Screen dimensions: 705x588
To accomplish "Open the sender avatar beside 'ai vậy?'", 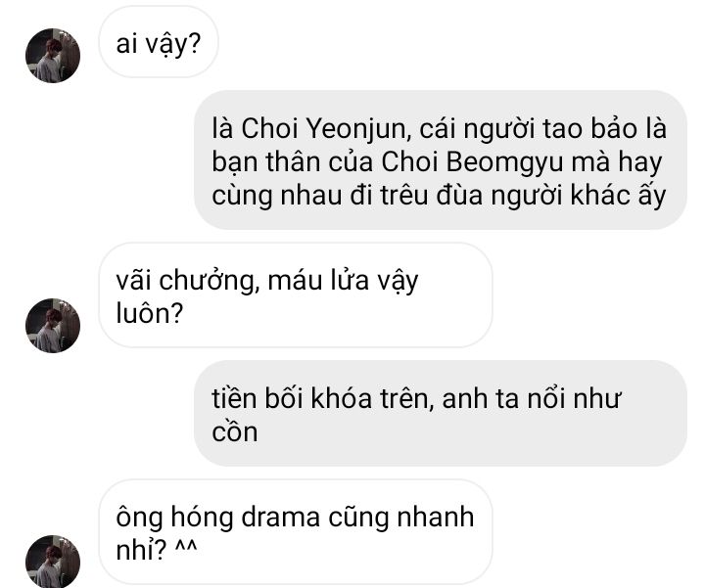I will [53, 56].
